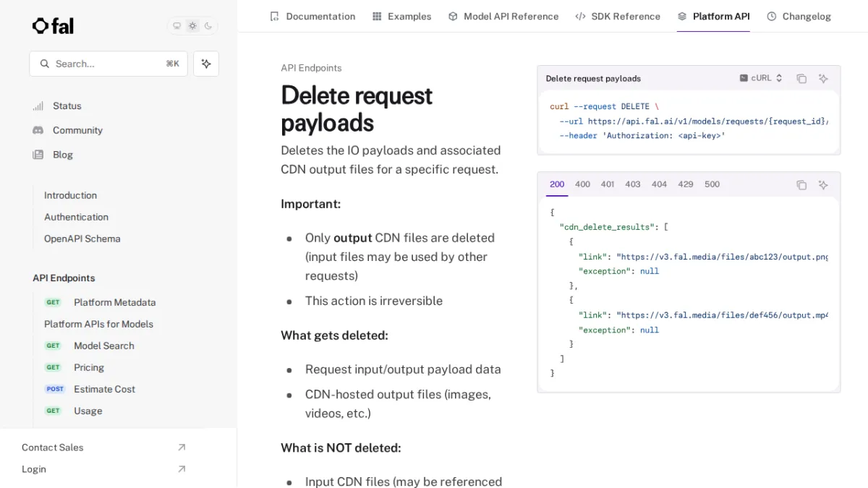Viewport: 868px width, 488px height.
Task: Select the 404 response tab
Action: tap(659, 184)
